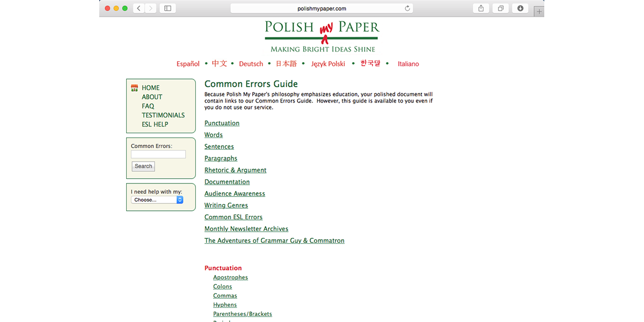This screenshot has height=322, width=644.
Task: Open the ESL HELP navigation item
Action: coord(155,125)
